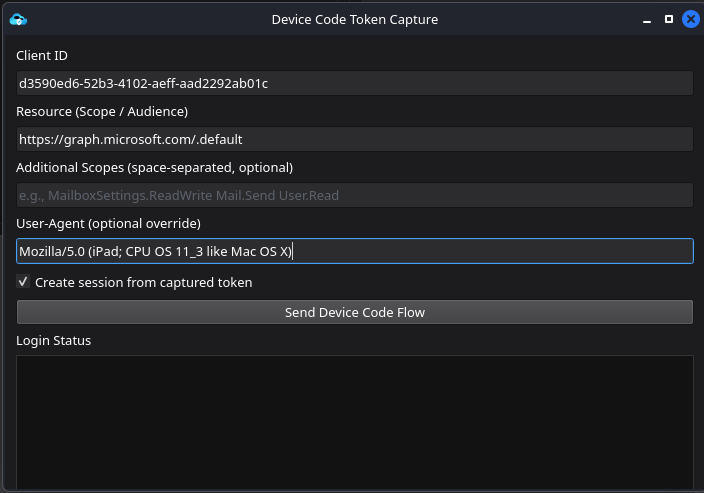
Task: Click the 'Create session from captured token' label
Action: pyautogui.click(x=143, y=283)
